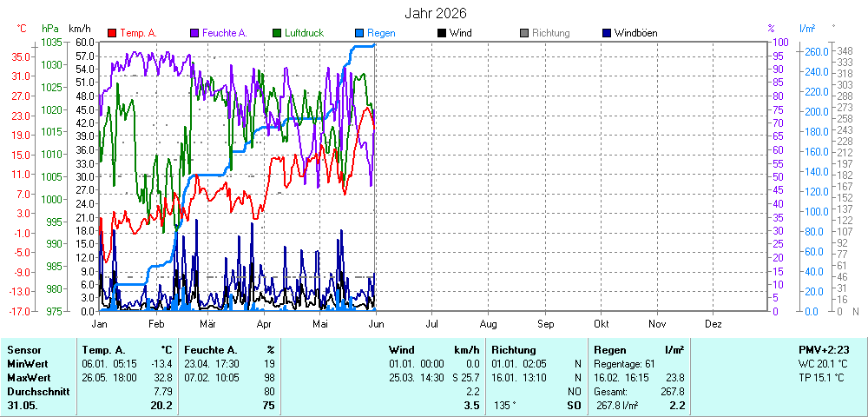This screenshot has height=417, width=868.
Task: Click the 'Sep' month label on axis
Action: [x=545, y=323]
